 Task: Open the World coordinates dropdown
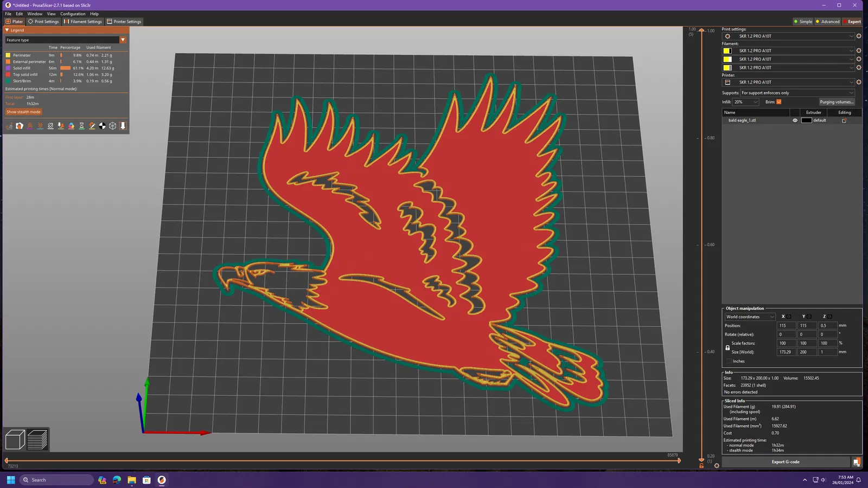[750, 317]
